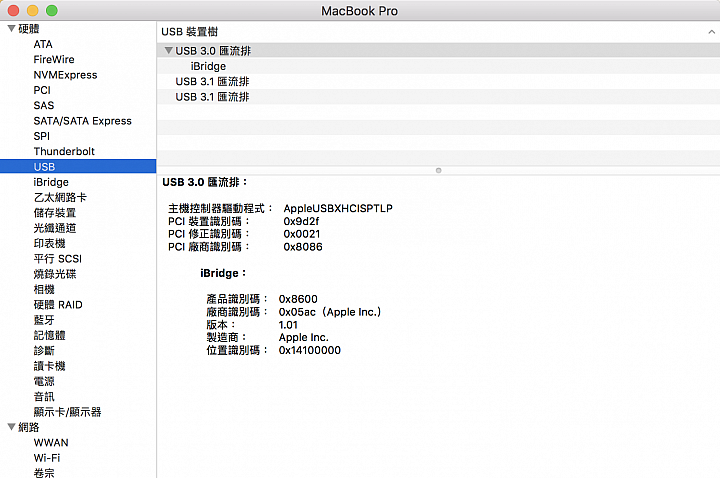The height and width of the screenshot is (478, 720).
Task: Click the Apple Inc. manufacturer value
Action: point(304,337)
